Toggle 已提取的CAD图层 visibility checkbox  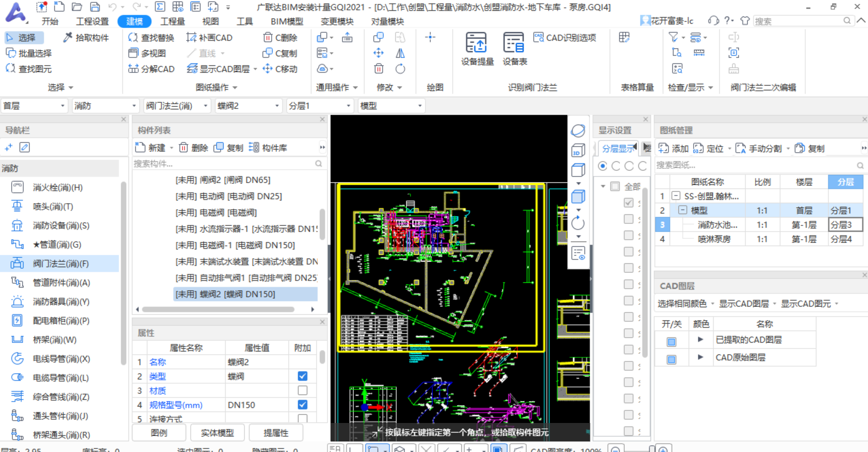click(672, 341)
